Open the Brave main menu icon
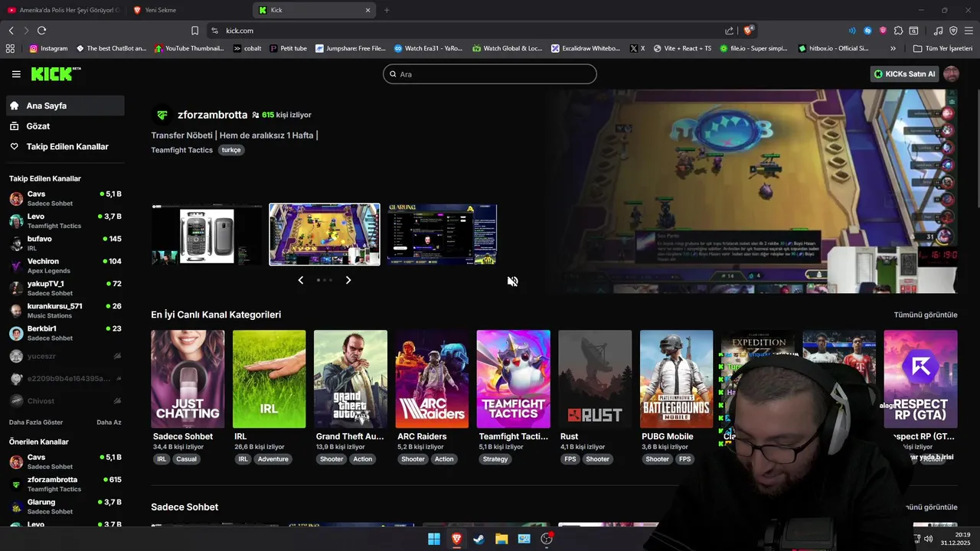Image resolution: width=980 pixels, height=551 pixels. [x=969, y=31]
